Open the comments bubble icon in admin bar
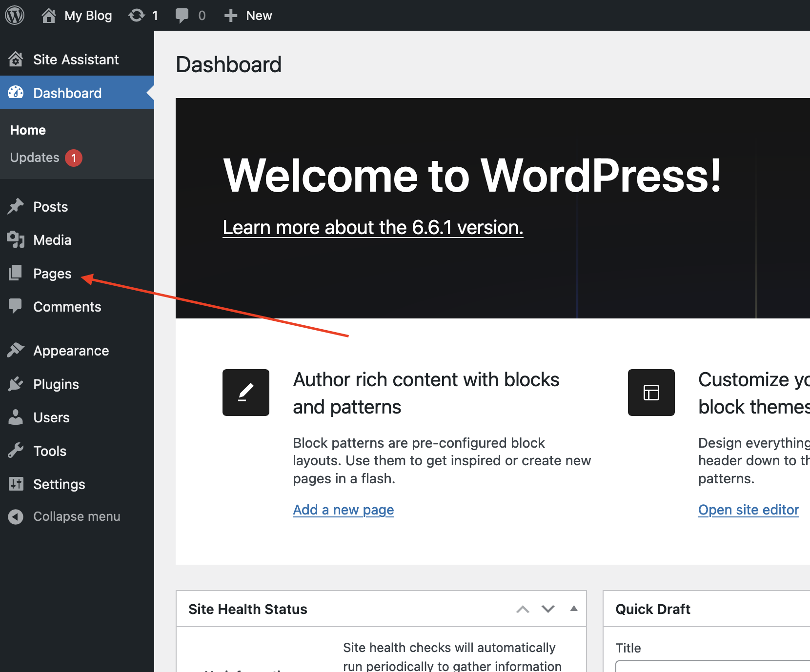Screen dimensions: 810x672 tap(182, 16)
